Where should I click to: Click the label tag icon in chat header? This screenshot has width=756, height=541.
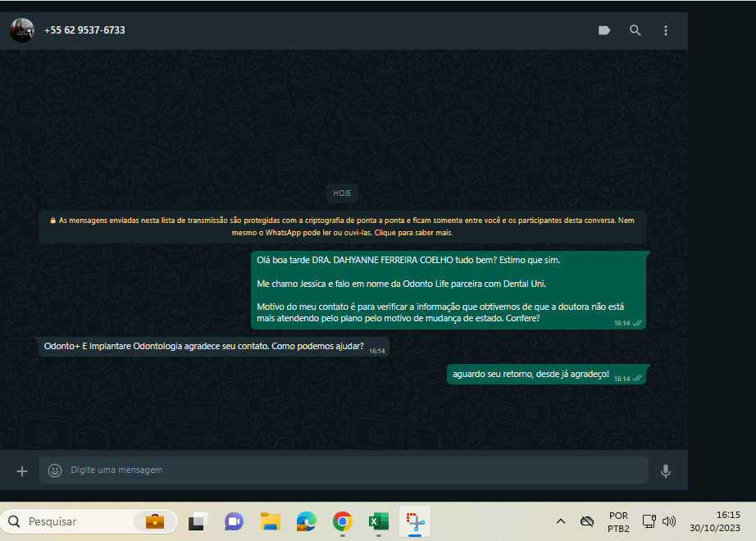pos(604,30)
